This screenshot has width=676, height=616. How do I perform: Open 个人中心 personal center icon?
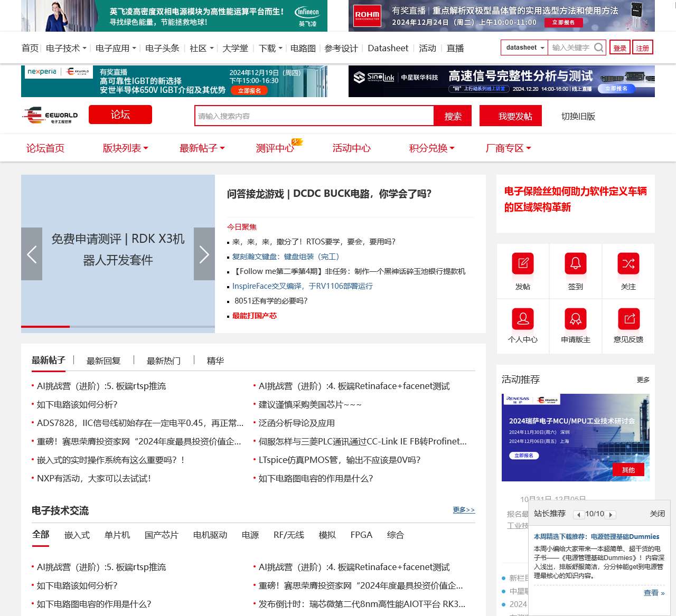523,319
